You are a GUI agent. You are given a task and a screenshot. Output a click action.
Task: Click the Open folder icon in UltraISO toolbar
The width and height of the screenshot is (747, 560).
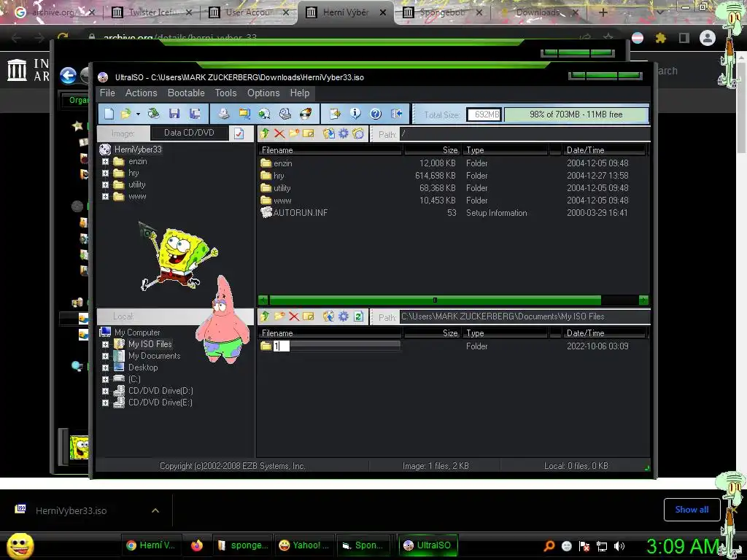click(x=125, y=113)
